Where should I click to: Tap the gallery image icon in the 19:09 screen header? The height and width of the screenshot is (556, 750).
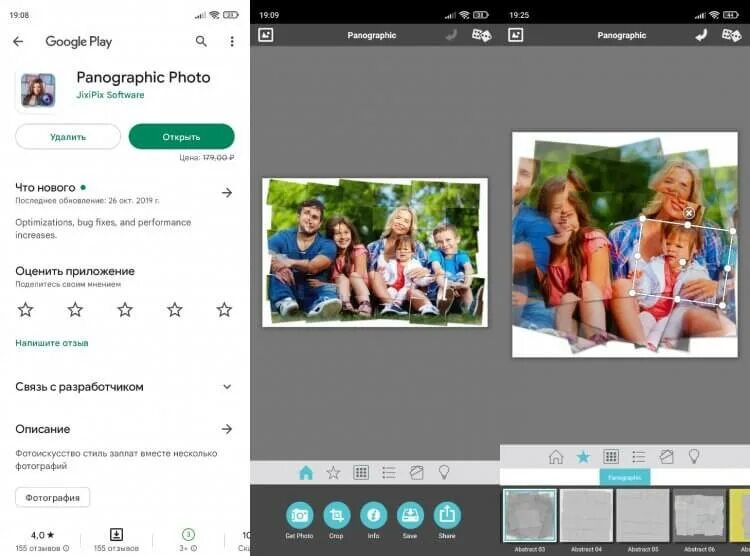coord(265,35)
